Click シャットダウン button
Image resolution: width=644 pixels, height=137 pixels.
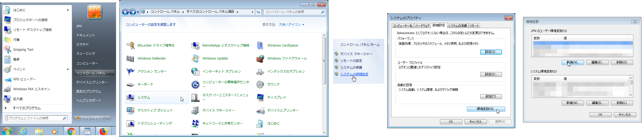click(90, 118)
